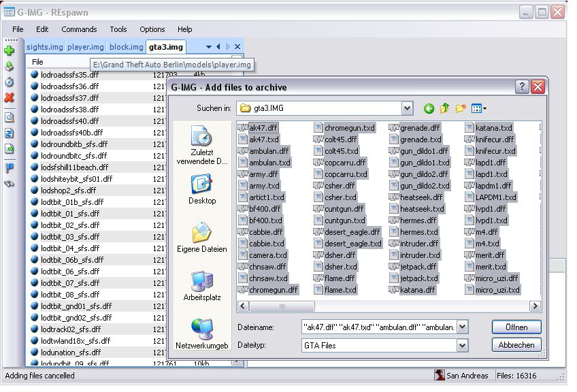
Task: Open Arbeitsplatz in places bar
Action: (201, 286)
